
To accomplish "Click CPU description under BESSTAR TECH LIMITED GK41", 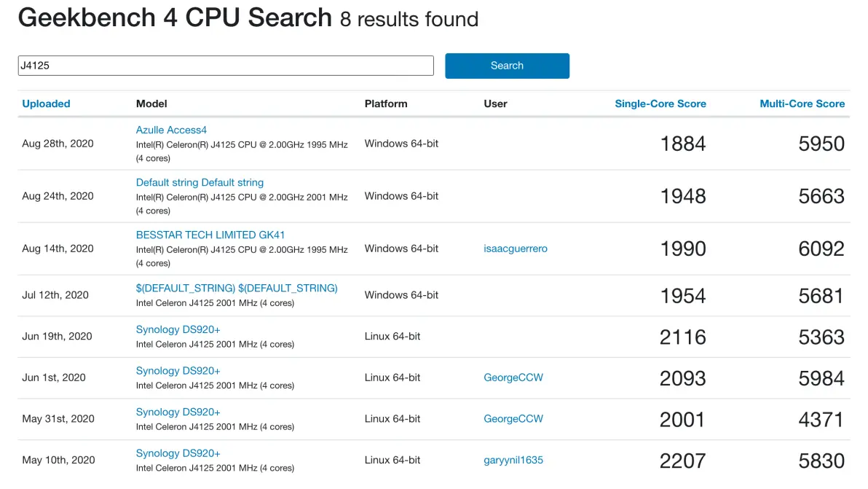I will pos(242,257).
